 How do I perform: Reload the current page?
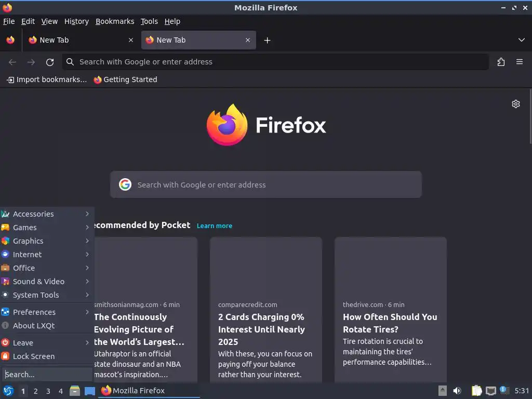(50, 62)
